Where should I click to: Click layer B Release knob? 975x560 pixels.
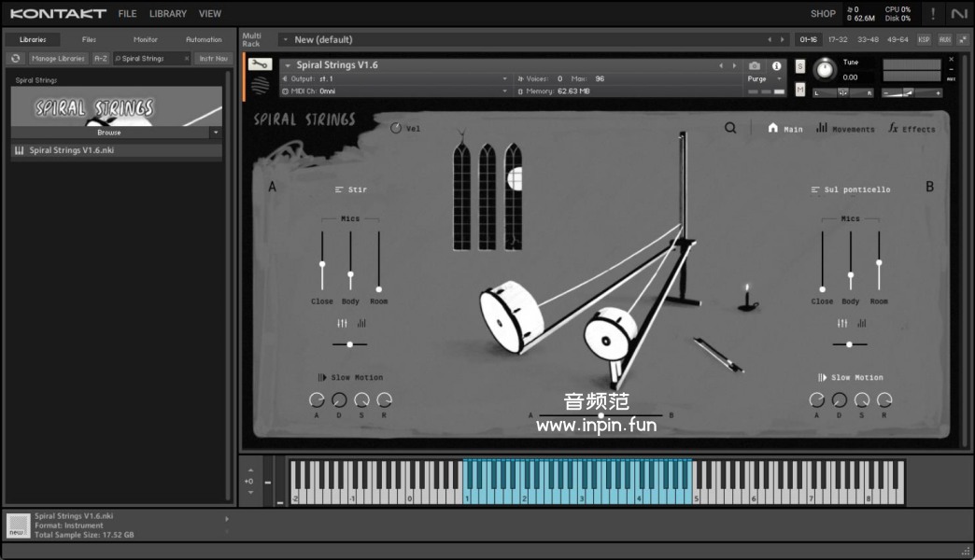884,399
